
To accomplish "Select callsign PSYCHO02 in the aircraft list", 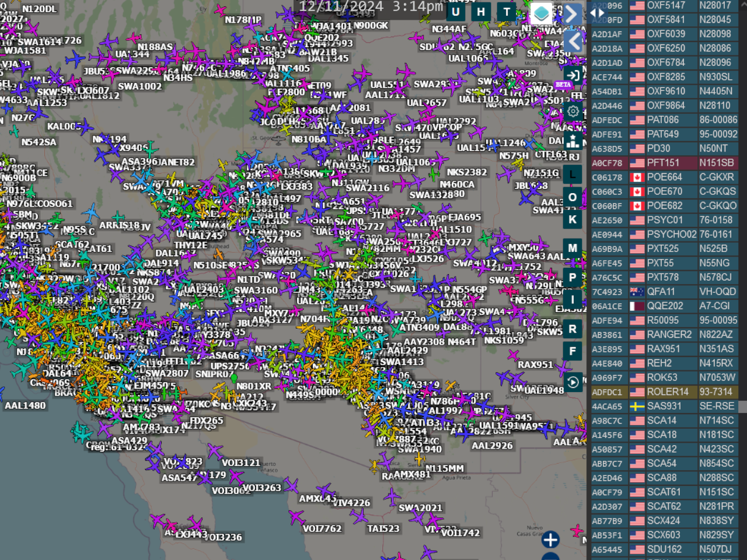I will (x=672, y=235).
